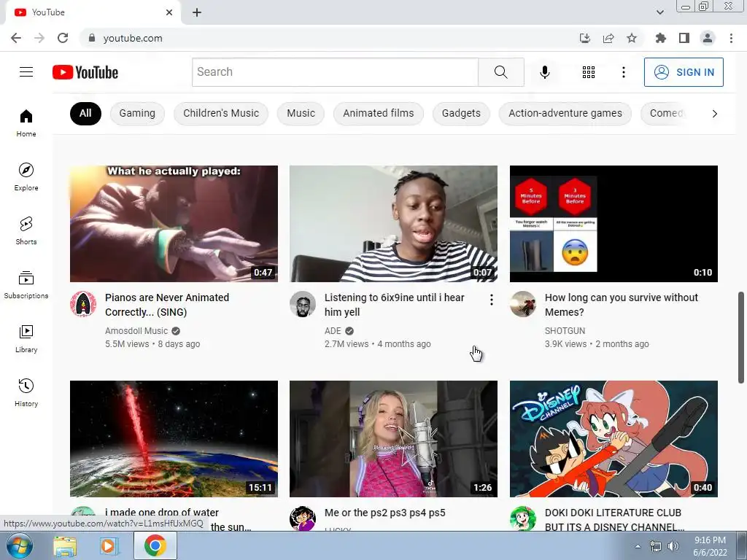Click the YouTube search input field
Viewport: 747px width, 560px height.
pos(335,72)
